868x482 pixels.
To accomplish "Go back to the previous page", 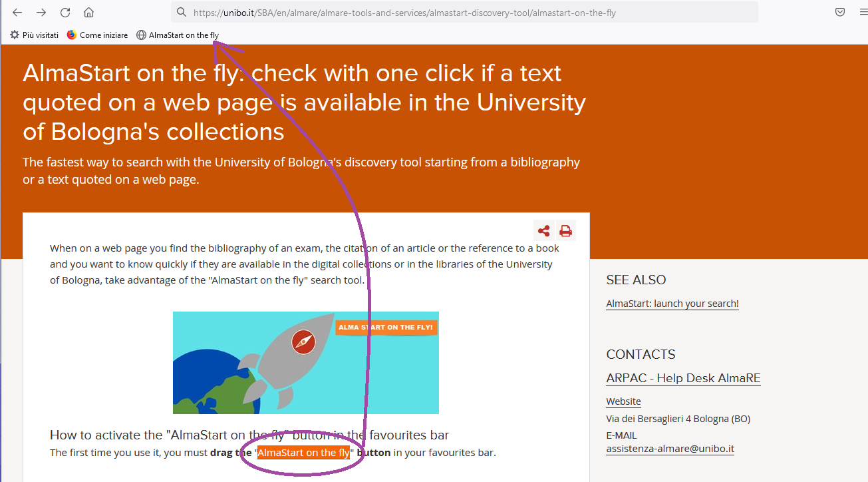I will click(17, 13).
